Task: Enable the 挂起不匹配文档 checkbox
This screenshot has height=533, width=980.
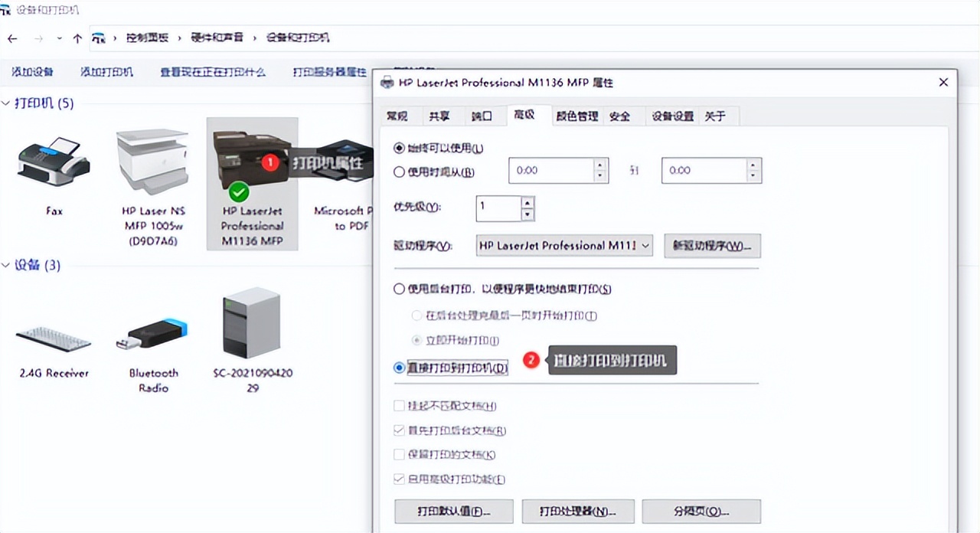Action: 399,406
